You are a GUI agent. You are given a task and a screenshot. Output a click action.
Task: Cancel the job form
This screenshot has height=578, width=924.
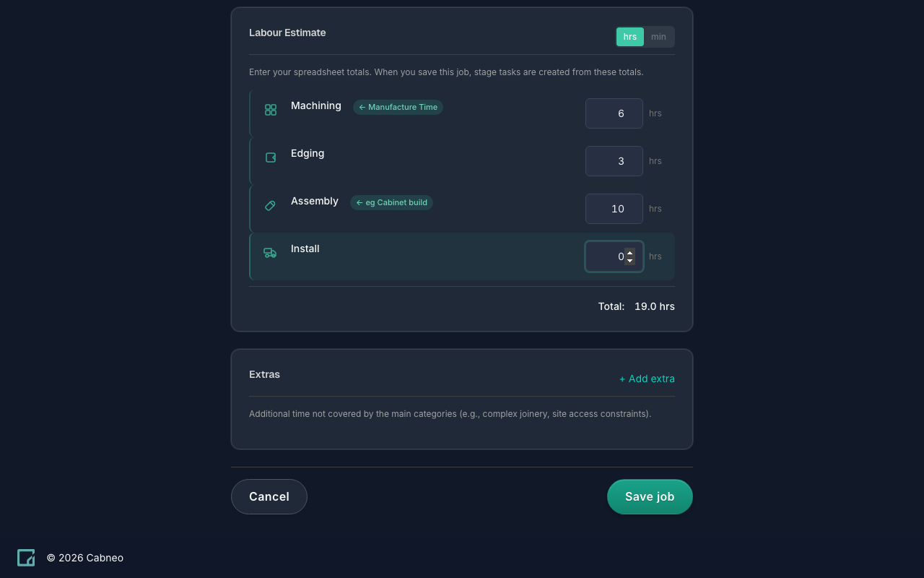click(x=269, y=496)
